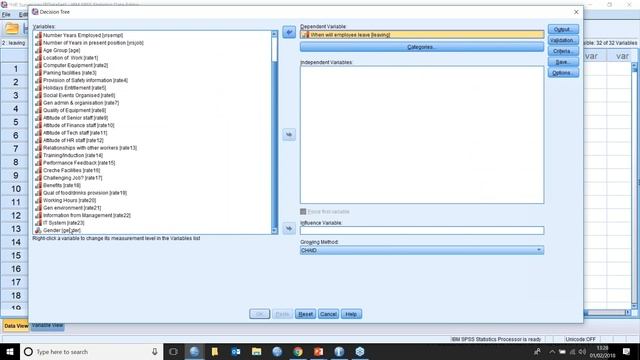640x360 pixels.
Task: Select Relationships with other workers [rate13]
Action: tap(90, 148)
